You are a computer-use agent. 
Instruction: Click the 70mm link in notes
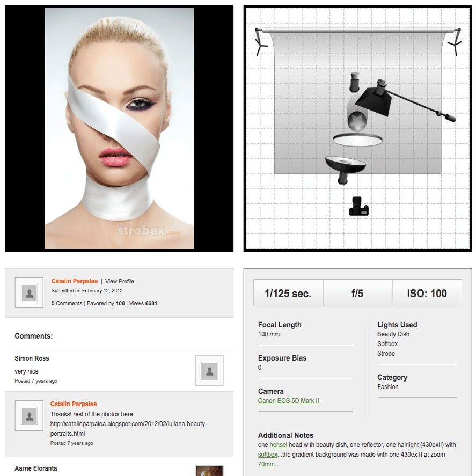coord(266,464)
